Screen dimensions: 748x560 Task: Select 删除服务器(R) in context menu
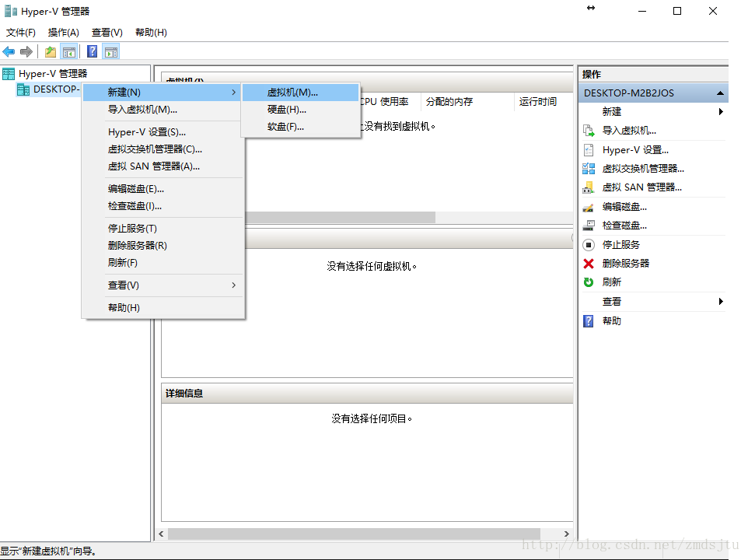(163, 246)
